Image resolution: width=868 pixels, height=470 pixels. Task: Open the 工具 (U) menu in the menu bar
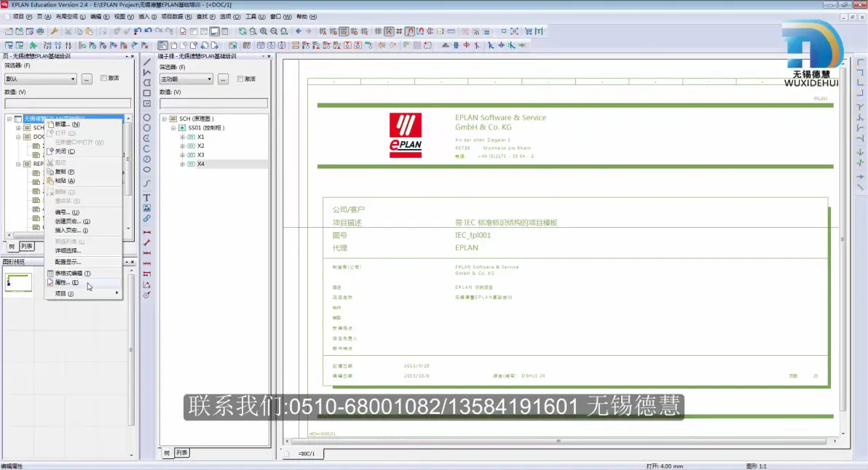coord(255,17)
